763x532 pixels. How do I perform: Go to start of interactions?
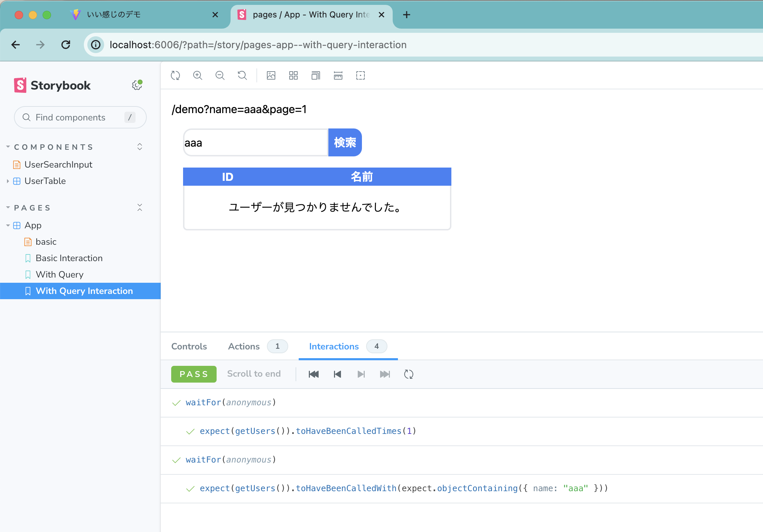click(314, 374)
